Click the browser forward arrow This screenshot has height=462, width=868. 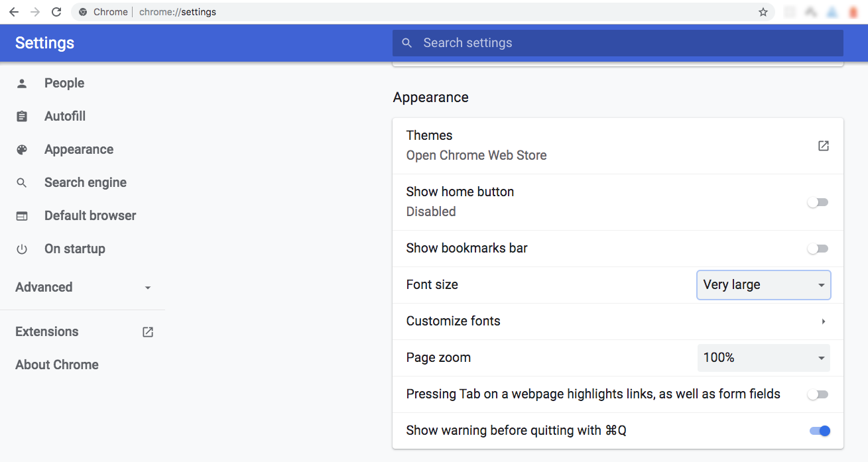(35, 12)
